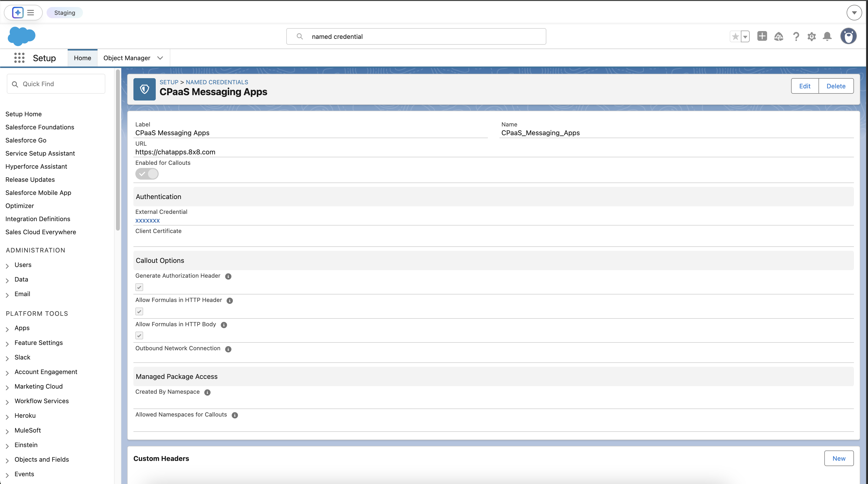
Task: Toggle the Enabled for Callouts switch
Action: click(147, 174)
